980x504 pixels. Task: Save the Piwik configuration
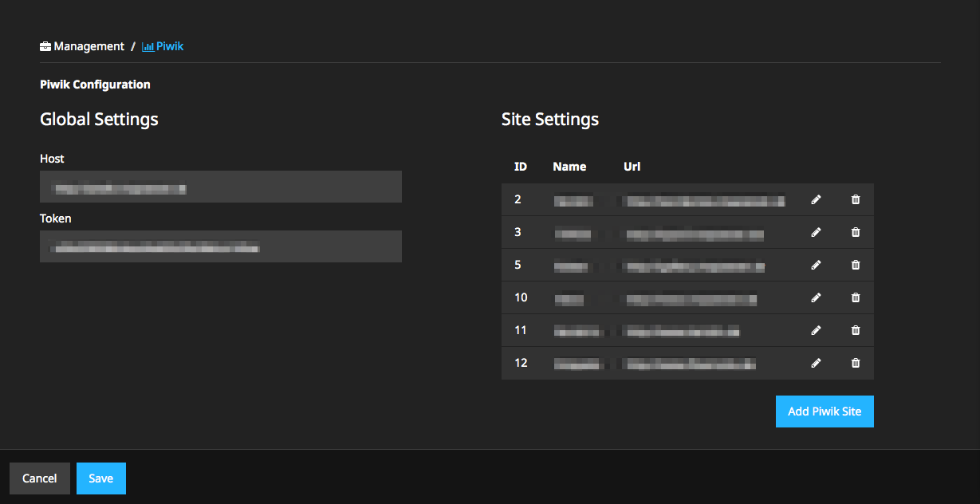pyautogui.click(x=101, y=478)
